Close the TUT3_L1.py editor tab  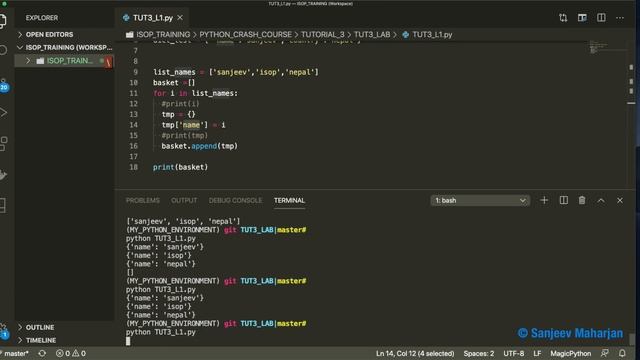click(180, 18)
